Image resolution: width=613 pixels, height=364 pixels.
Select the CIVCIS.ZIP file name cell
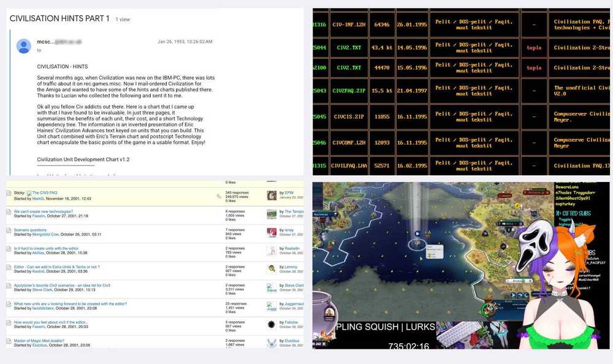tap(349, 116)
